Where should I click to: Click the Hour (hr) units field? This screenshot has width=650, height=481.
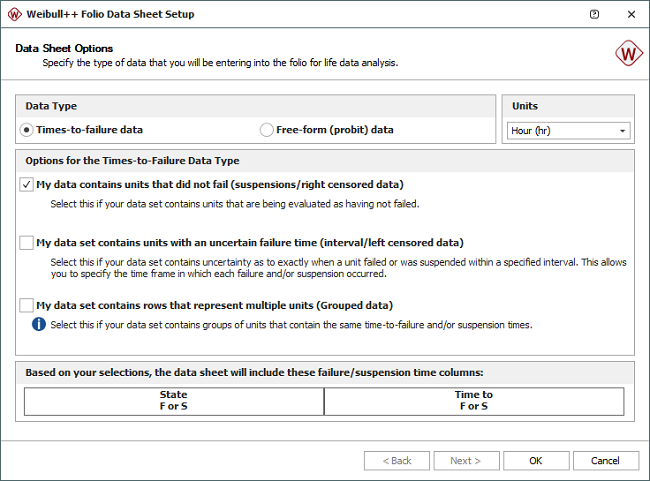pyautogui.click(x=561, y=131)
